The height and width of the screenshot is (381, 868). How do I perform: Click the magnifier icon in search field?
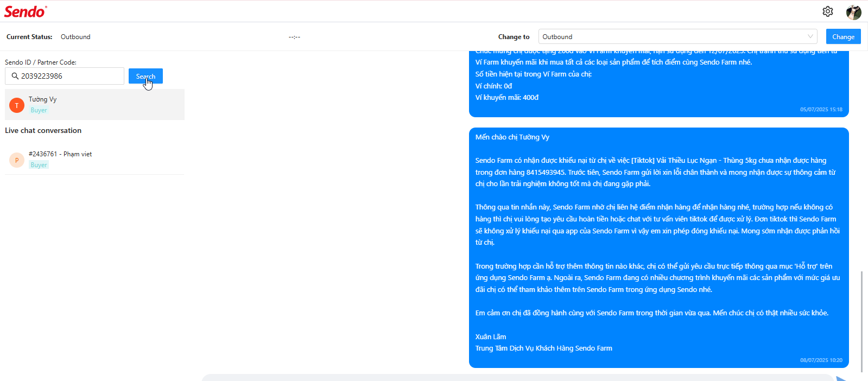tap(15, 76)
